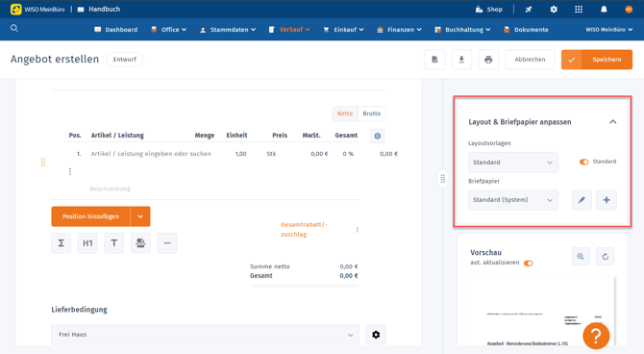Click the rocket icon in top bar
644x354 pixels.
(529, 9)
